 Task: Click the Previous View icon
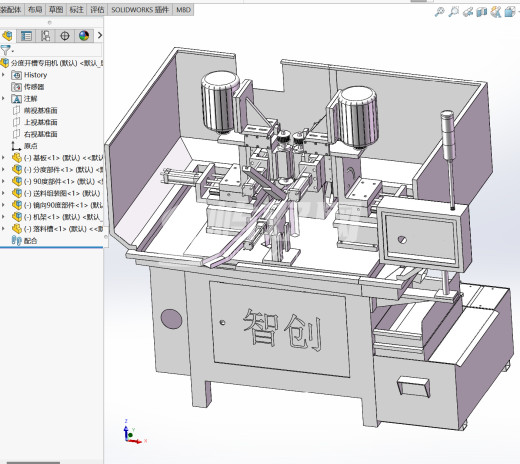[x=468, y=12]
